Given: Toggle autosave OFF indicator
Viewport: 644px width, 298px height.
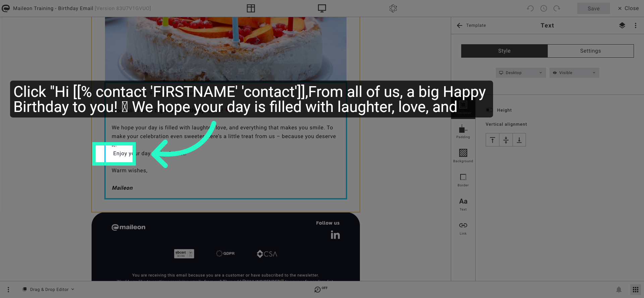Looking at the screenshot, I should click(321, 289).
